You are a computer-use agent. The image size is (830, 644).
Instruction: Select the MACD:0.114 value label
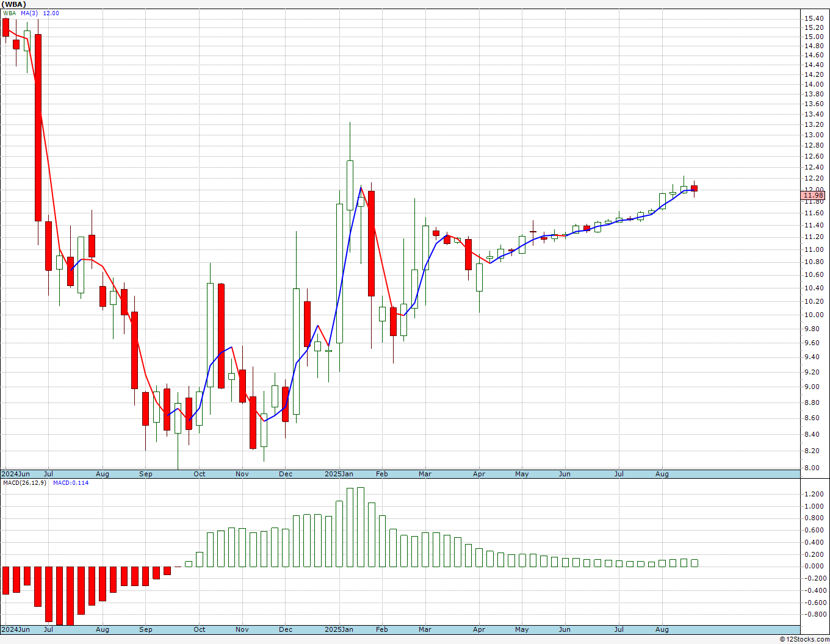71,483
